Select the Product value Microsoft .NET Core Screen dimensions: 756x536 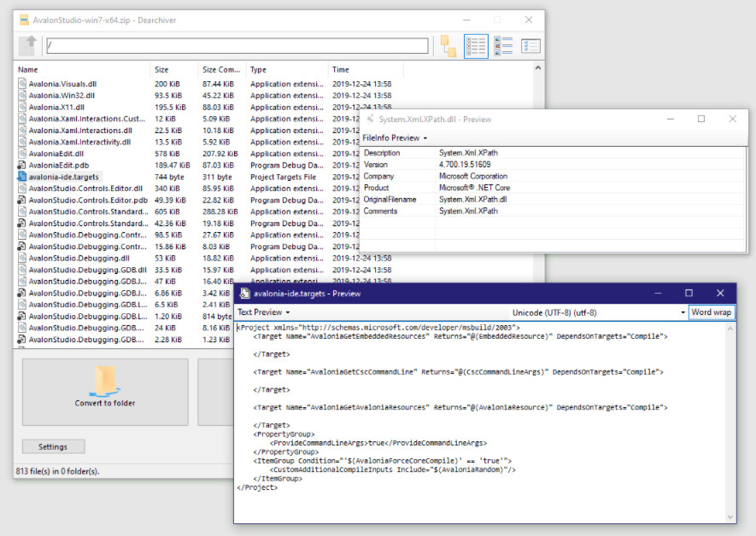[x=474, y=188]
